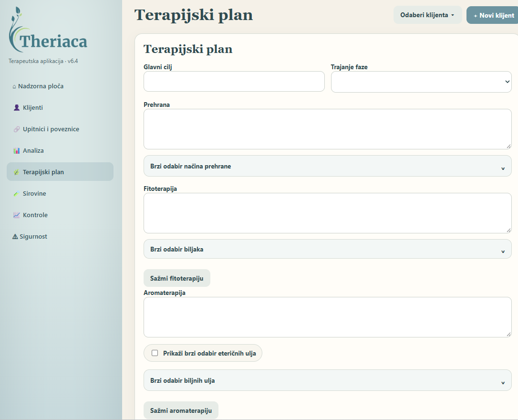The width and height of the screenshot is (518, 420).
Task: Click the Prehrana field label
Action: (x=156, y=105)
